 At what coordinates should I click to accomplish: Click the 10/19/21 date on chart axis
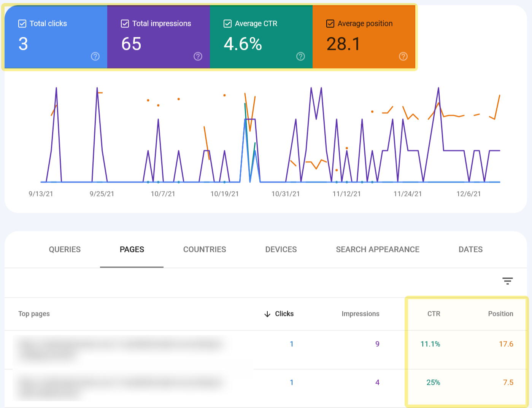[x=224, y=194]
